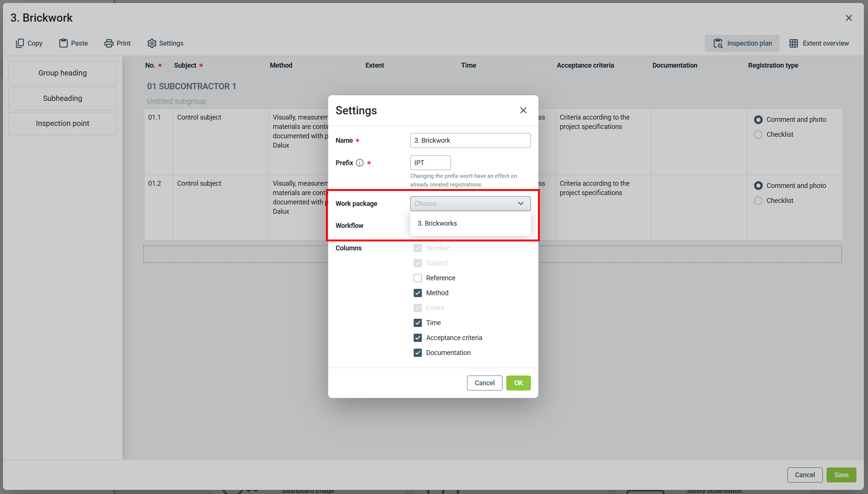
Task: Switch to the Inspection plan view
Action: [x=742, y=43]
